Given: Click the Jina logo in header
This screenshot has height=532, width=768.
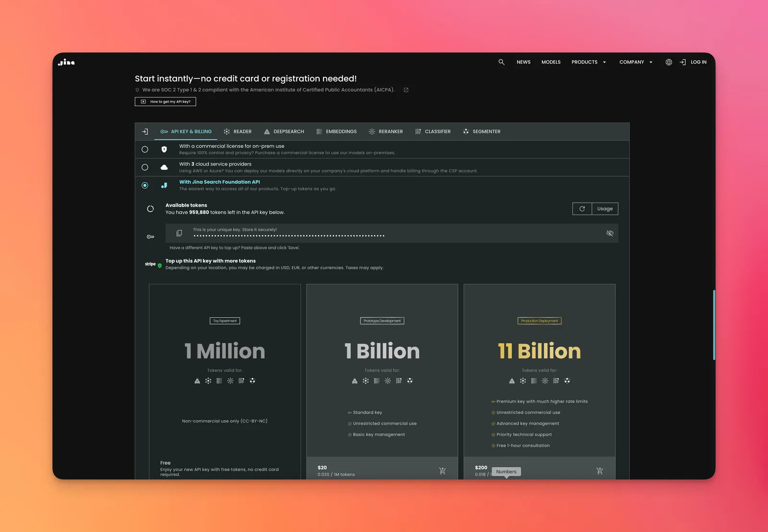Looking at the screenshot, I should tap(66, 62).
